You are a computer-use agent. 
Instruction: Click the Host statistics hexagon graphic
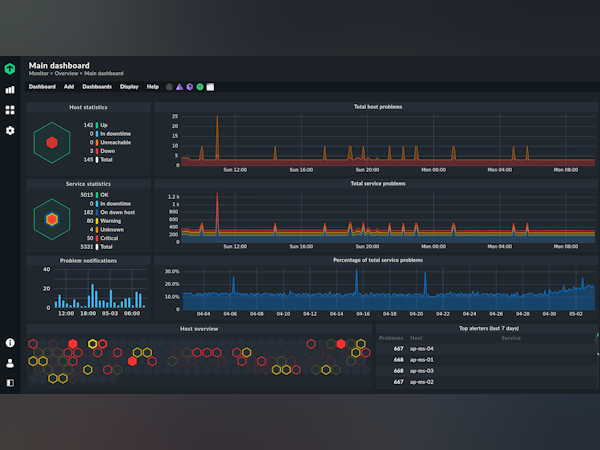point(52,142)
